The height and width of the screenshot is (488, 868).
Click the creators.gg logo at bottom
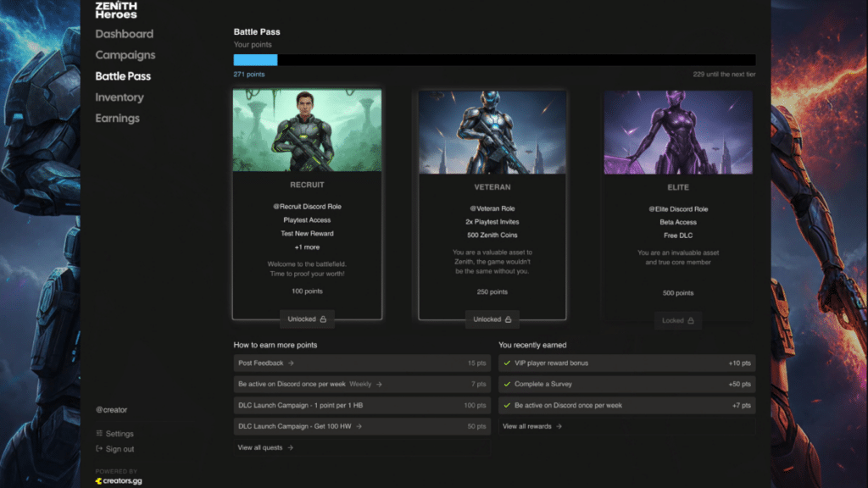point(119,481)
